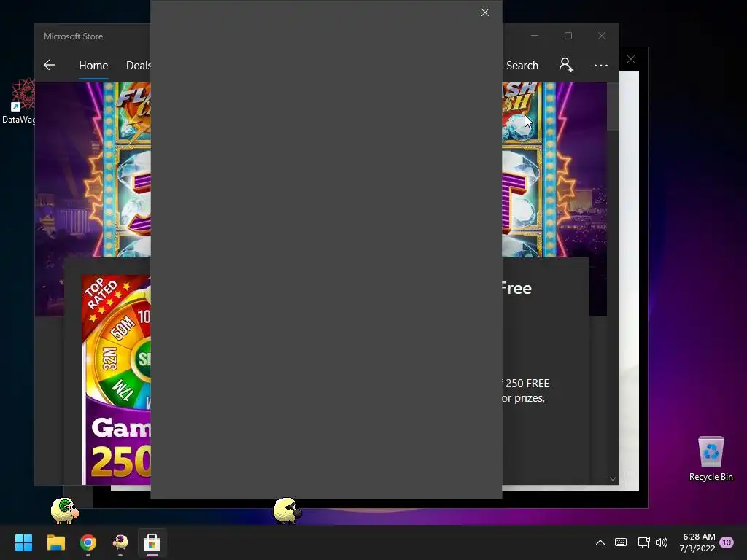Close the Microsoft Store window

coord(602,36)
